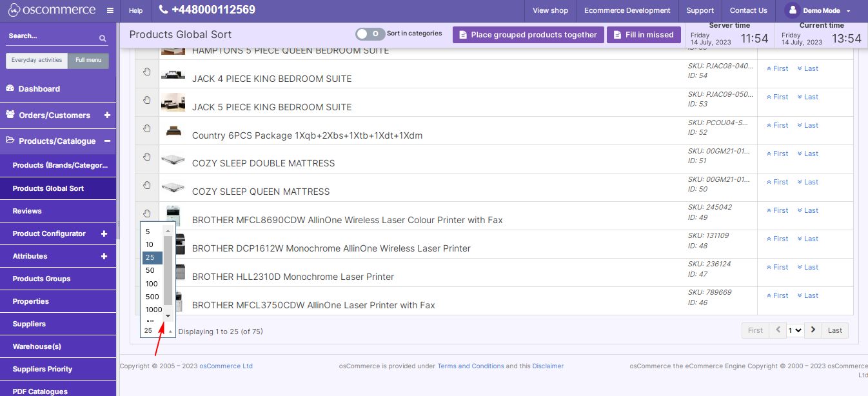Go to the next page arrow
868x396 pixels.
tap(813, 330)
